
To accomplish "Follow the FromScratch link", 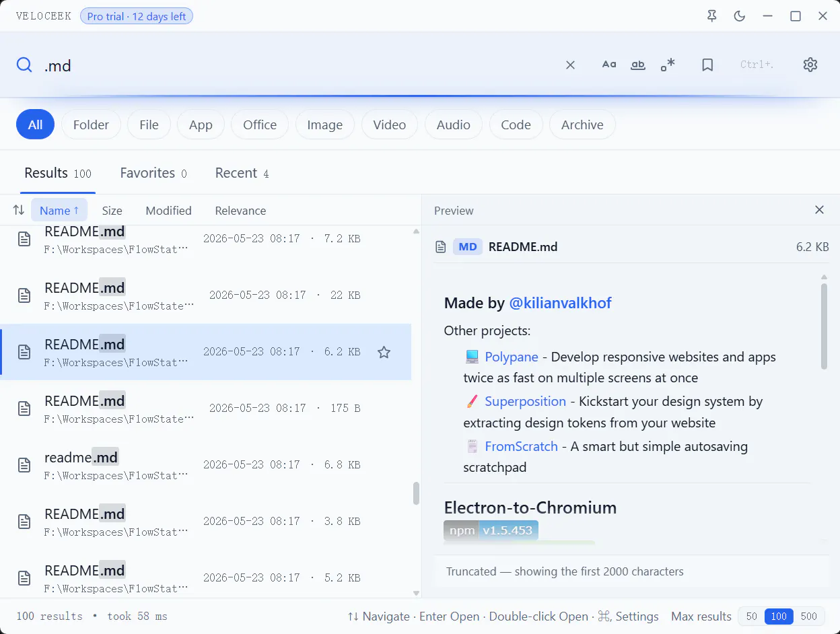I will 521,446.
